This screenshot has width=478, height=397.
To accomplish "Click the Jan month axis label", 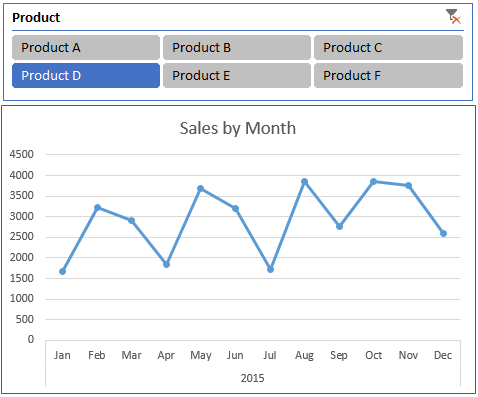I will tap(62, 355).
